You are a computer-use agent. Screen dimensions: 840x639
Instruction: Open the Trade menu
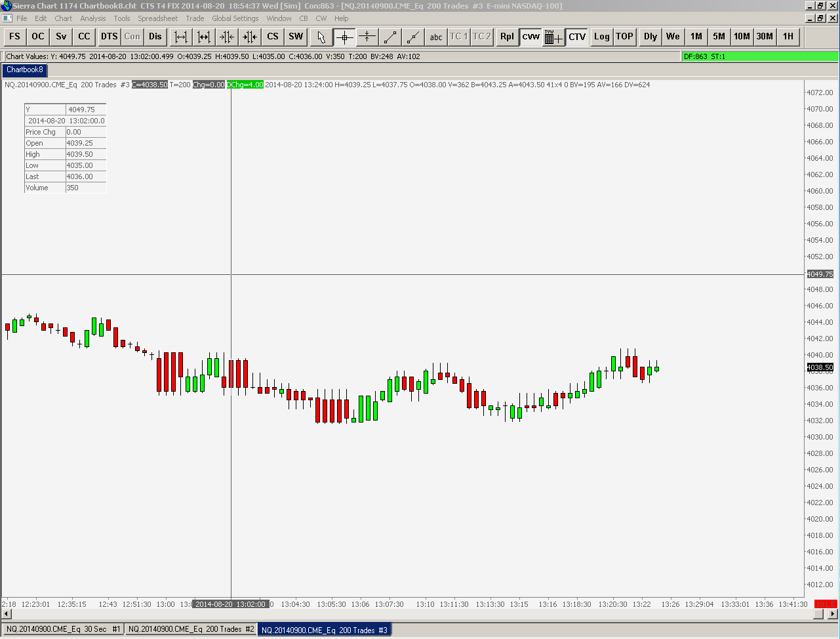tap(195, 18)
